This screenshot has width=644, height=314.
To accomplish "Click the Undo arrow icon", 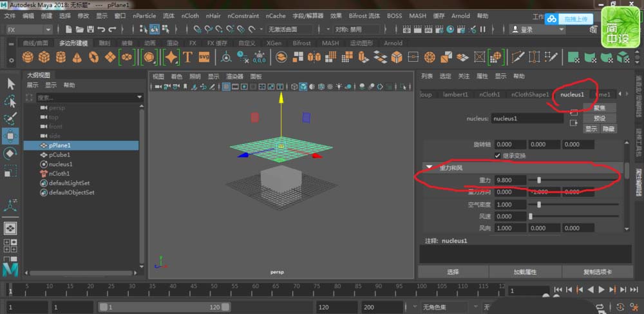I will [101, 29].
